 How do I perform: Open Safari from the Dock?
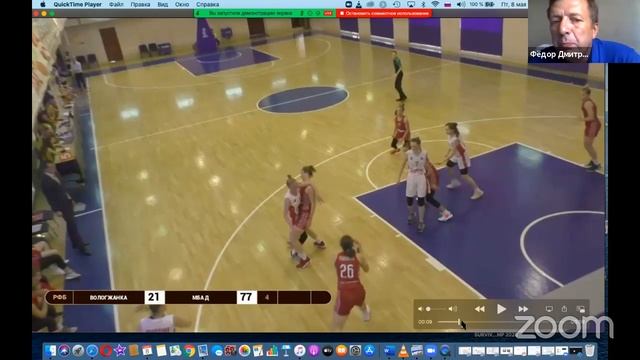(92, 351)
